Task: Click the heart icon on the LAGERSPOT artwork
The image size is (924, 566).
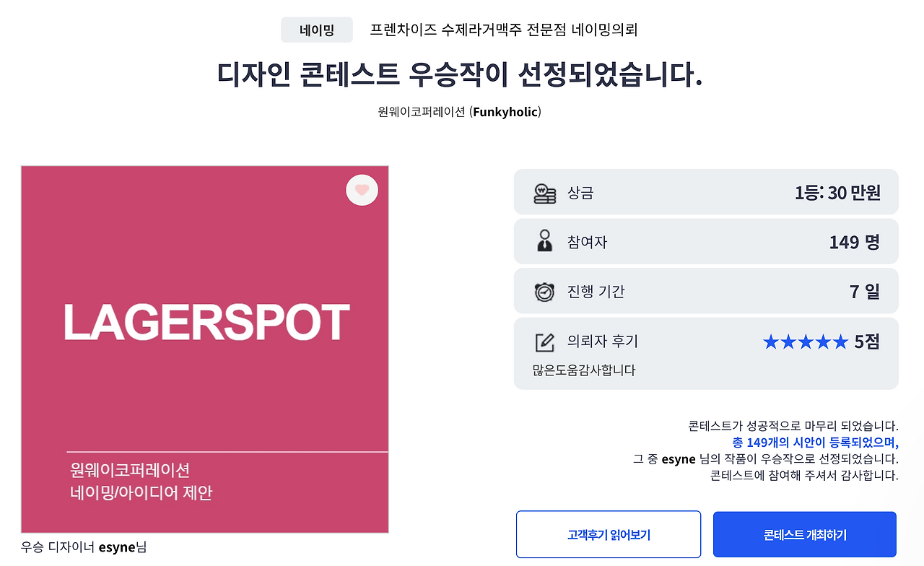Action: click(362, 190)
